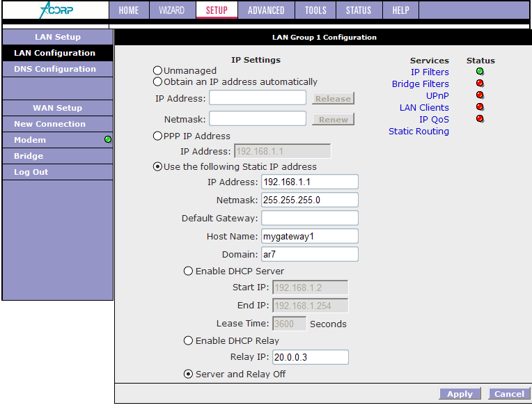Screen dimensions: 532x410
Task: Open the Bridge Filters link
Action: (420, 84)
